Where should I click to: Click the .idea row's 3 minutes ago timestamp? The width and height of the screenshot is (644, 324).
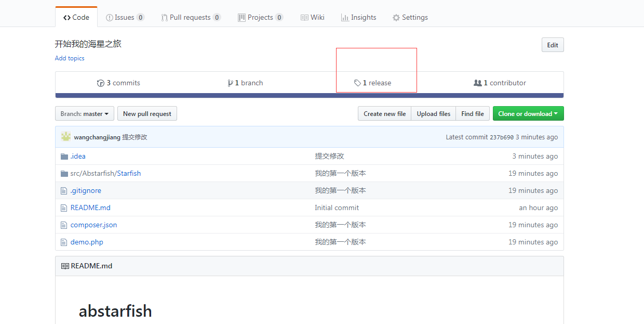[x=535, y=156]
